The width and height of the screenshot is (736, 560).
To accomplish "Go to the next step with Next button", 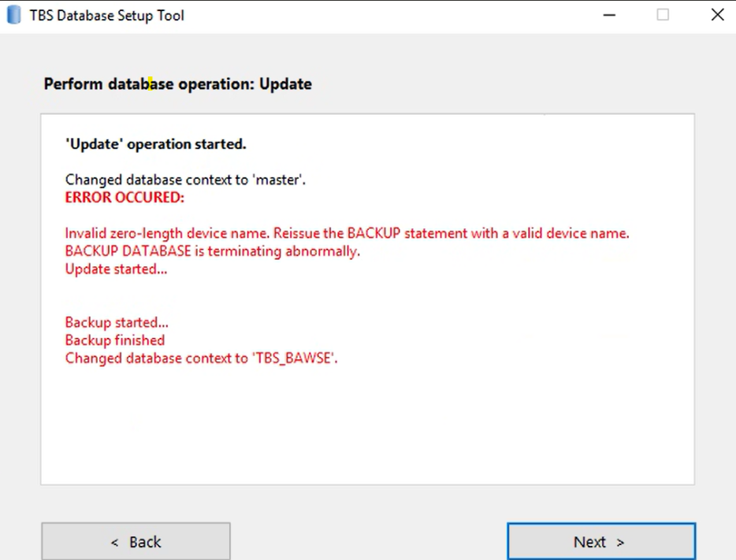I will [601, 541].
